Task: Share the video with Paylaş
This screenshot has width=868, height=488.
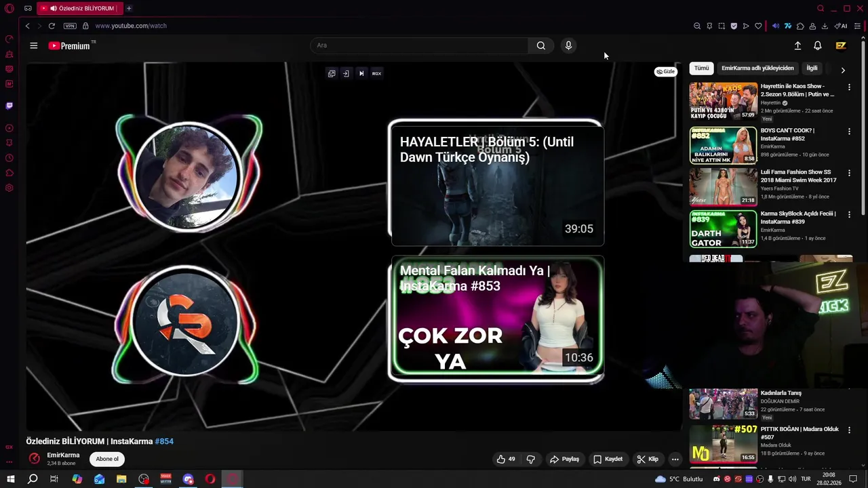Action: [x=565, y=459]
